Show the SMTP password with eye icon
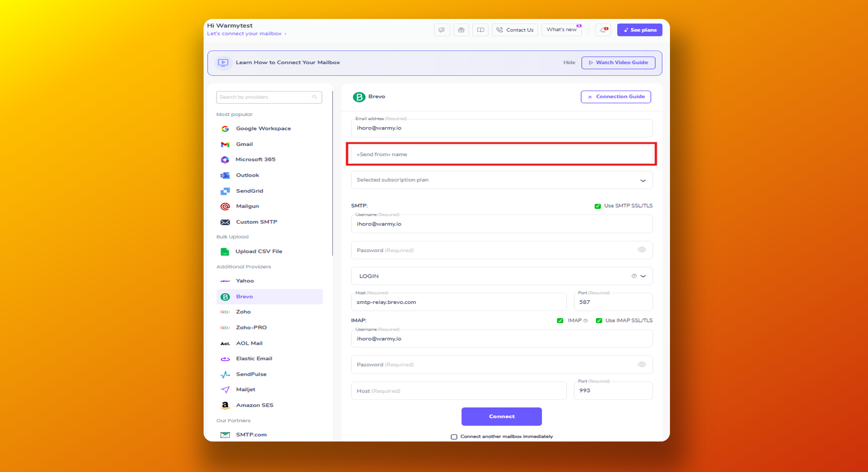 [x=642, y=250]
